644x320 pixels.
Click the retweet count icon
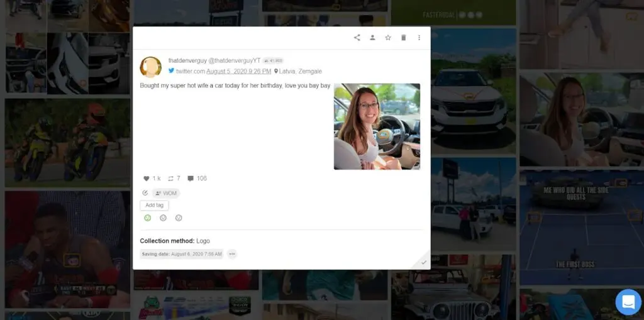170,179
